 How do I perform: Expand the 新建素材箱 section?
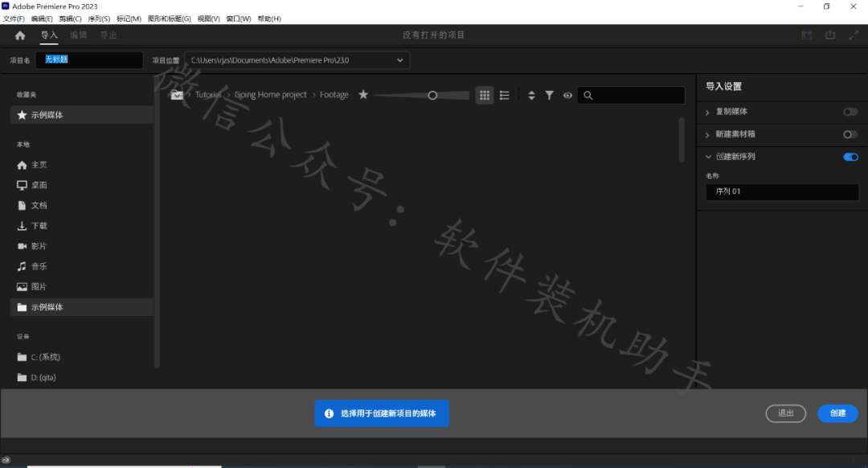[707, 134]
